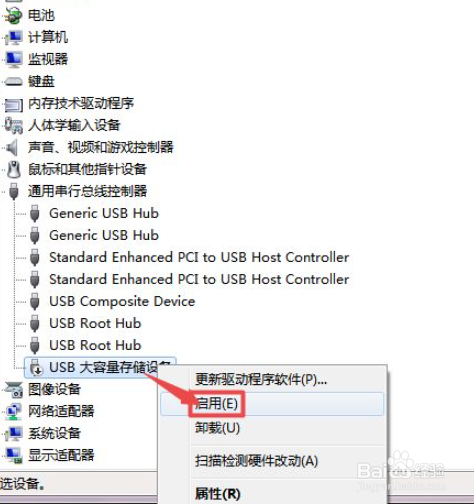Click the keyboard (键盘) category icon
The width and height of the screenshot is (474, 504).
14,81
